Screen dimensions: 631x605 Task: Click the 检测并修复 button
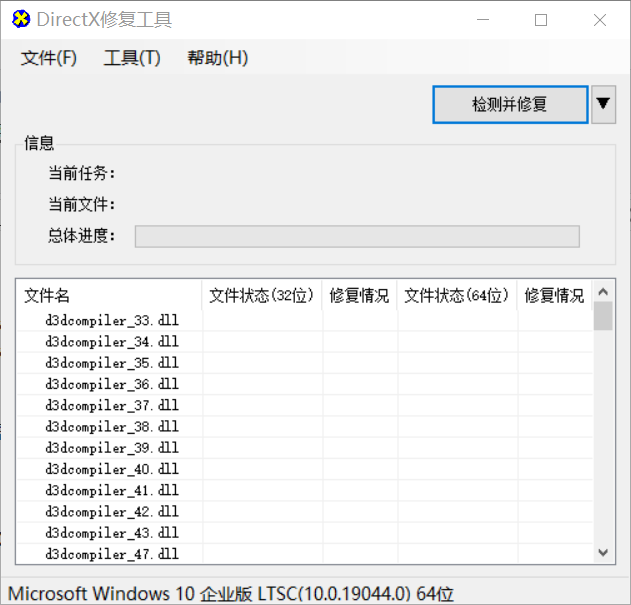[510, 105]
